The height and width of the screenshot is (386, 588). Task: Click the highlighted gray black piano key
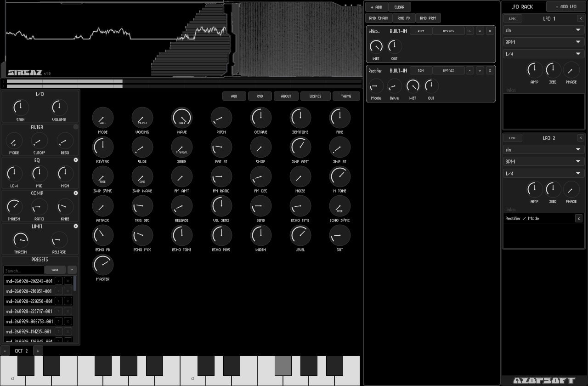coord(283,365)
